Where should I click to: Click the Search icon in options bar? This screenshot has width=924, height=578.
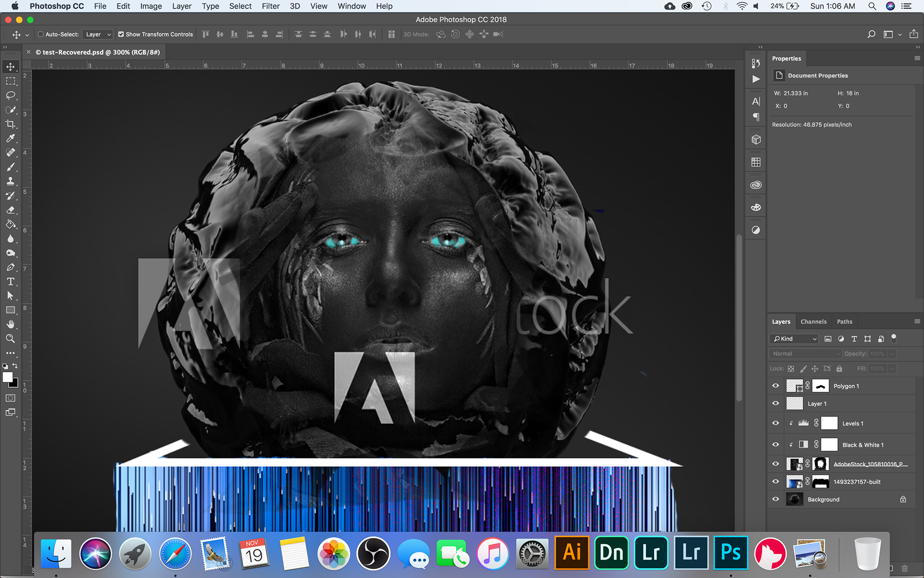click(x=871, y=34)
